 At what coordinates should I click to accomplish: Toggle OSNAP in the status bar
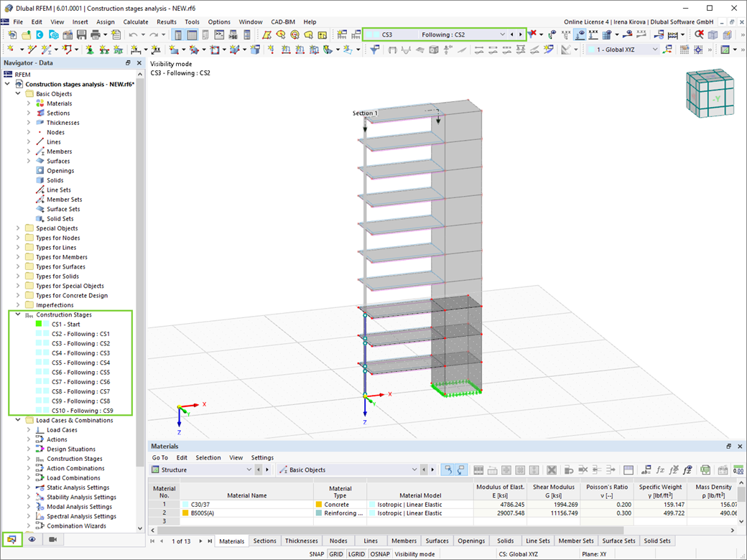380,554
